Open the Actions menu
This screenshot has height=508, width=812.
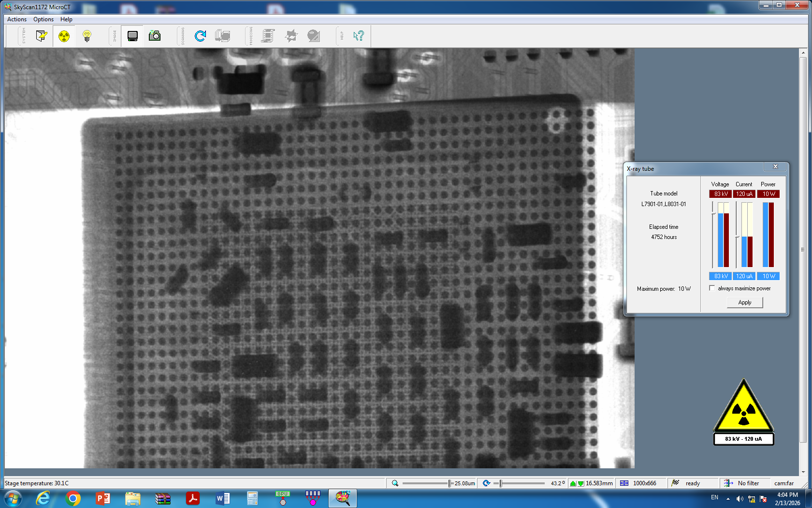(x=17, y=19)
